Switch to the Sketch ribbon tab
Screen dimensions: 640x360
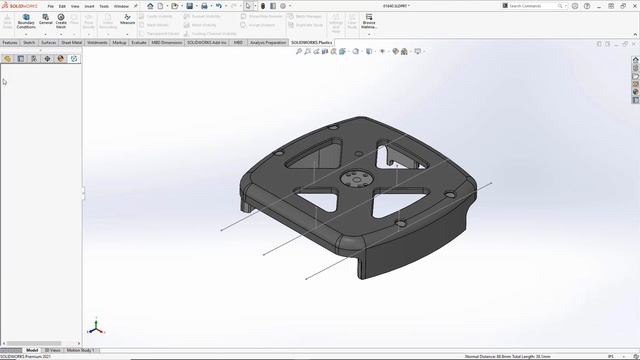(29, 42)
